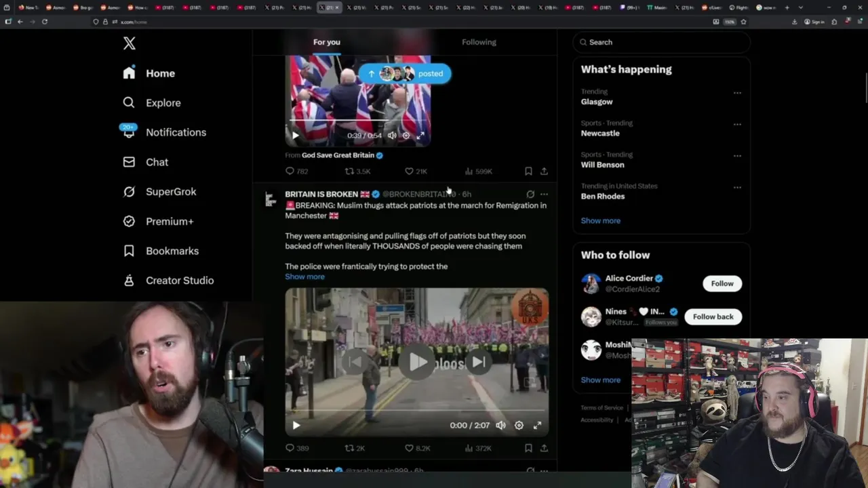Switch to the Following tab

[x=479, y=42]
